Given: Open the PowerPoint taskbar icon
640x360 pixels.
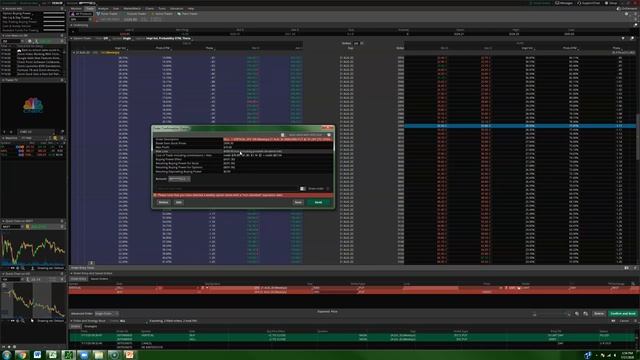Looking at the screenshot, I should 129,355.
